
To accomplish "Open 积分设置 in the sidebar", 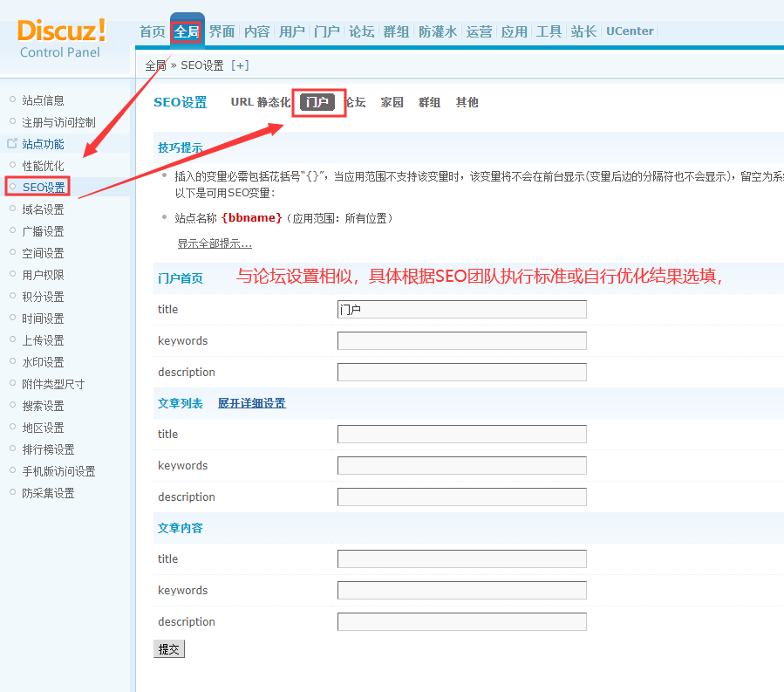I will [x=43, y=297].
